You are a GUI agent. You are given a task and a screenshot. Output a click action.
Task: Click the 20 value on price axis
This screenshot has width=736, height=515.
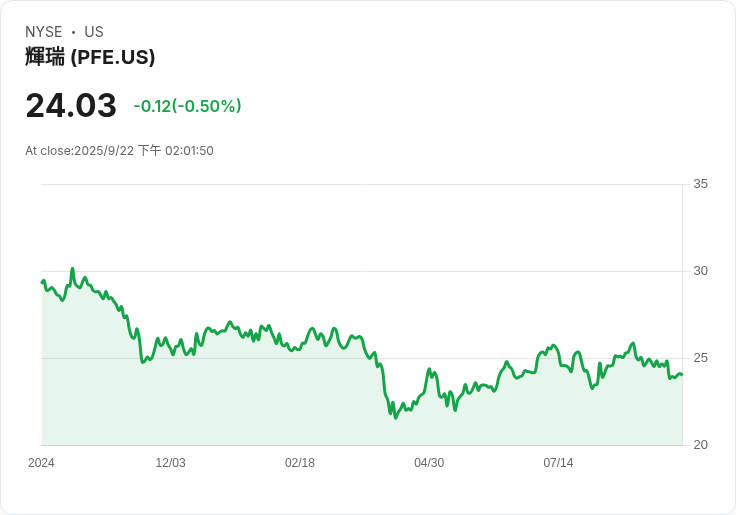tap(700, 445)
